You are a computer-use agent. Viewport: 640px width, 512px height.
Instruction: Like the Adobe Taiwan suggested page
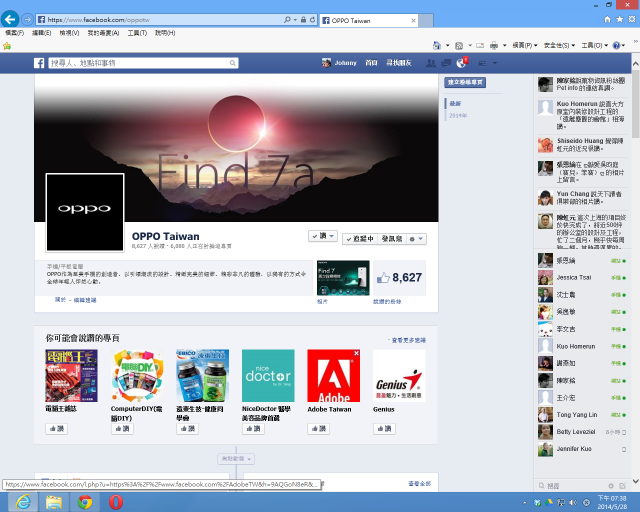pos(319,429)
